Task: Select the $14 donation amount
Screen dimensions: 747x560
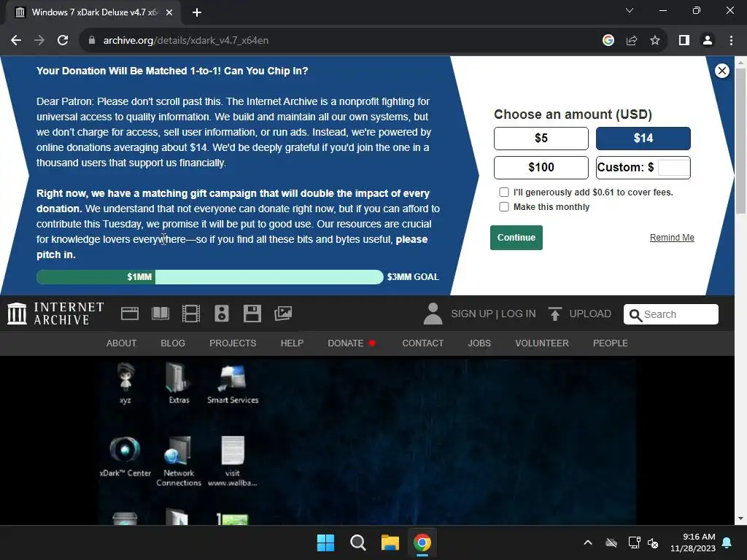Action: (x=643, y=139)
